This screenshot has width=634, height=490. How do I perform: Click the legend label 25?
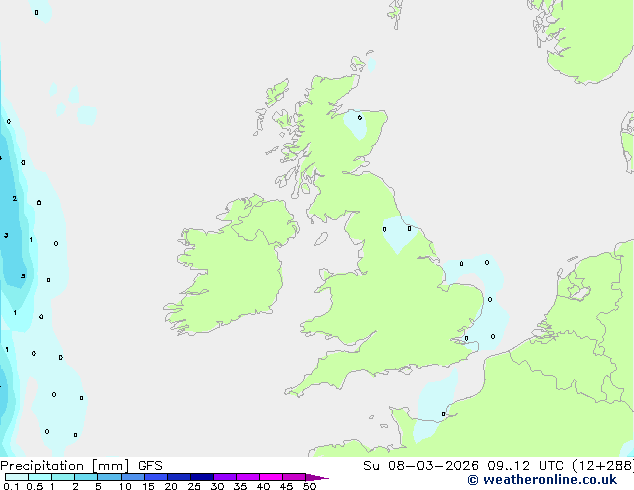coord(194,486)
